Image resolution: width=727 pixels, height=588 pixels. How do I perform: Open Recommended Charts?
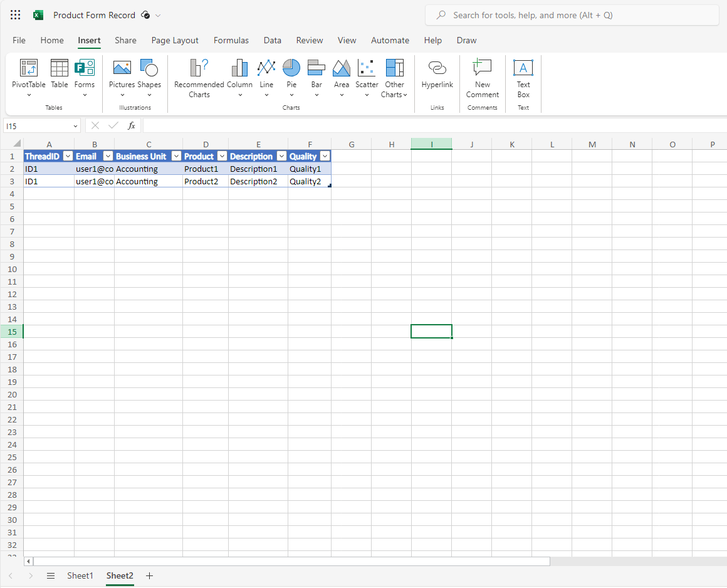pos(199,75)
